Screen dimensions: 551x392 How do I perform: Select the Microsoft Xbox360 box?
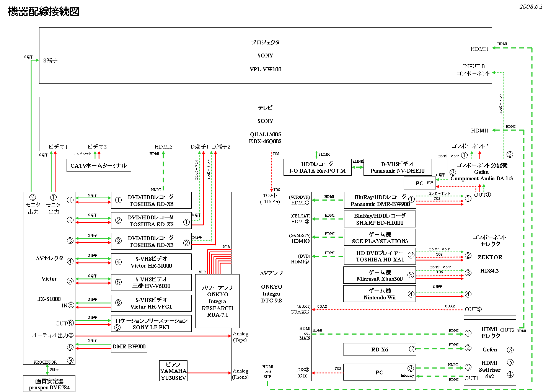(x=379, y=275)
